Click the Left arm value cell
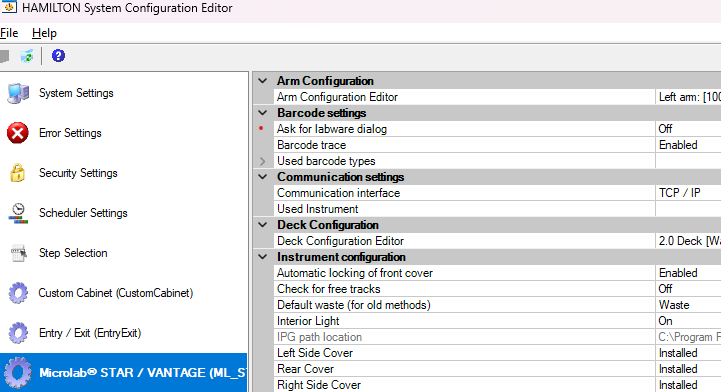 [688, 97]
